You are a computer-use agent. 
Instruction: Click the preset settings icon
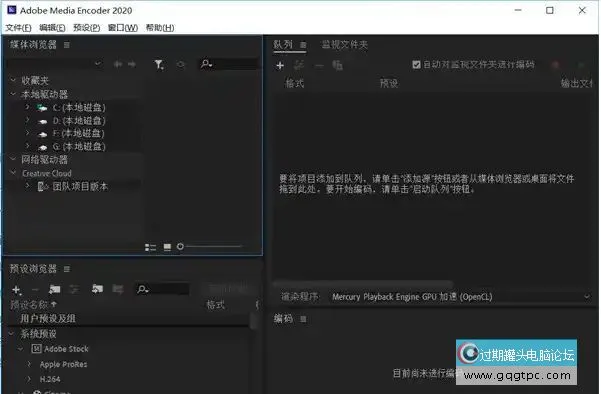pos(74,289)
